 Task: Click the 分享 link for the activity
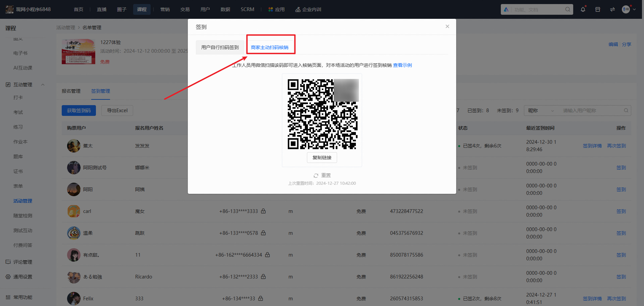click(x=627, y=44)
